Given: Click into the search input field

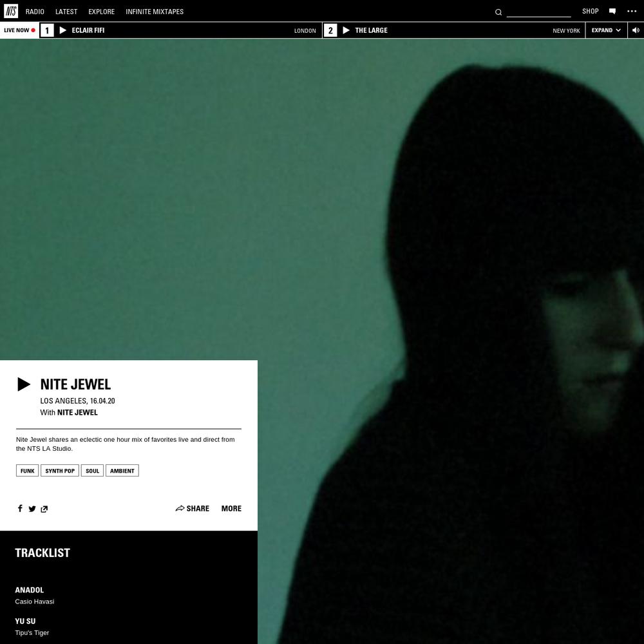Looking at the screenshot, I should tap(538, 12).
